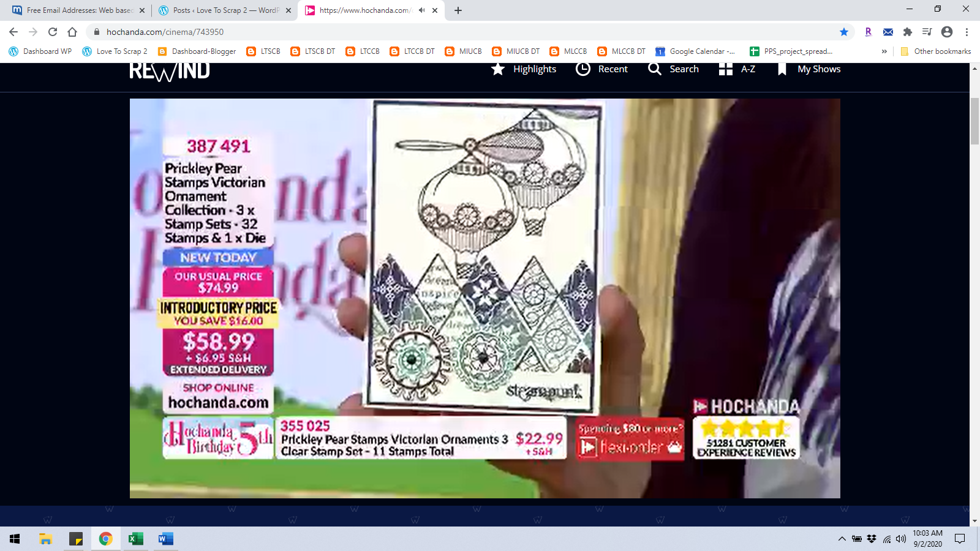Click the page vertical scrollbar thumb
Screen dimensions: 980x551
974,121
